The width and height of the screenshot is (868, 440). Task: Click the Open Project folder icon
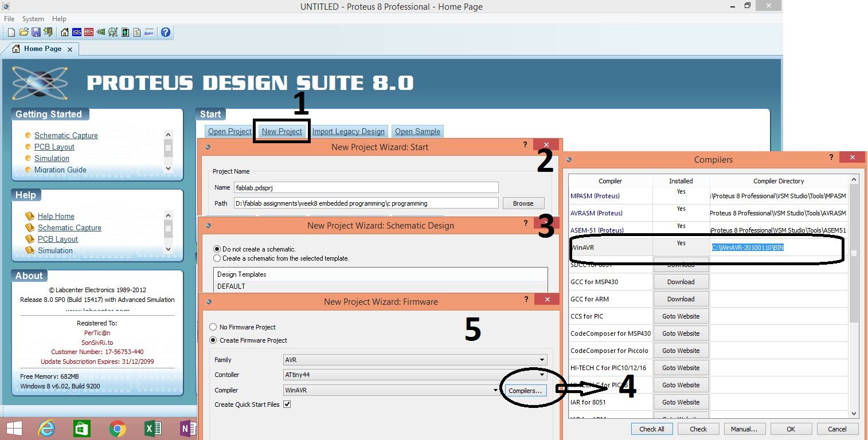pyautogui.click(x=24, y=32)
